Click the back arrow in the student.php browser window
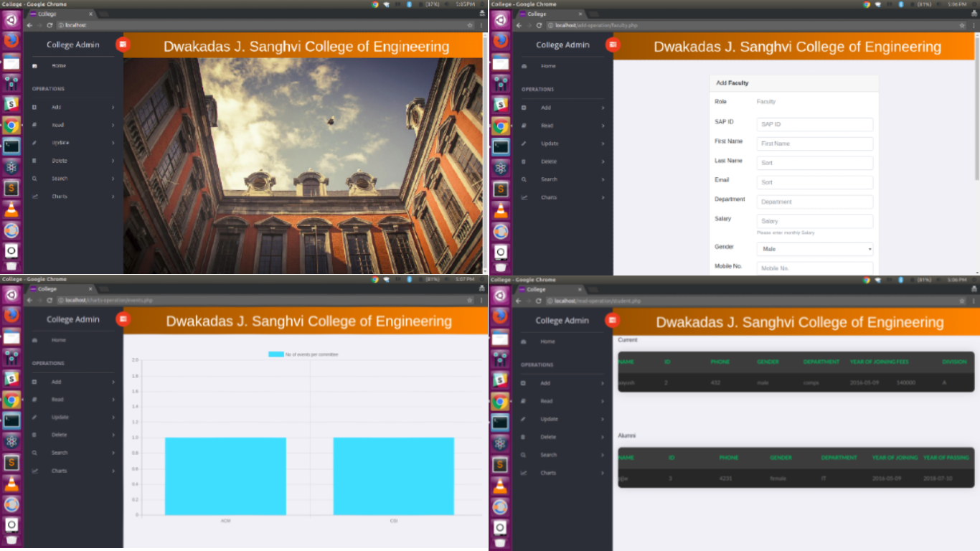The image size is (980, 551). tap(519, 301)
